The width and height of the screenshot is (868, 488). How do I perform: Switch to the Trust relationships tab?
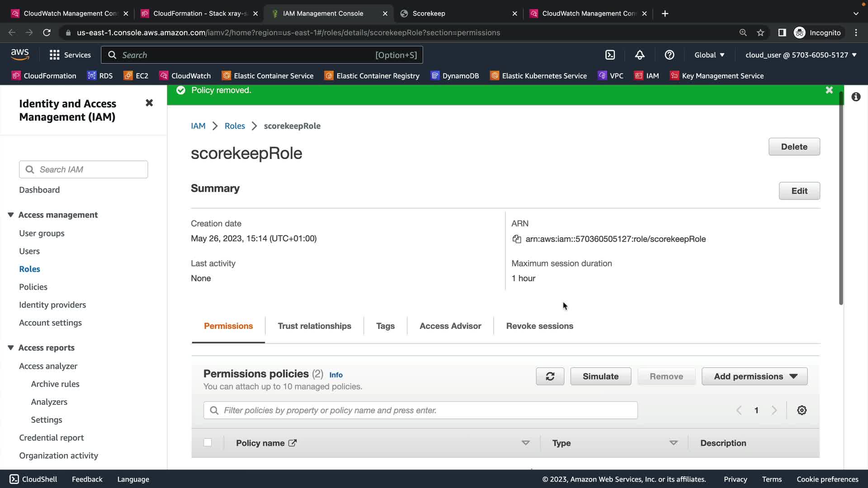[314, 326]
